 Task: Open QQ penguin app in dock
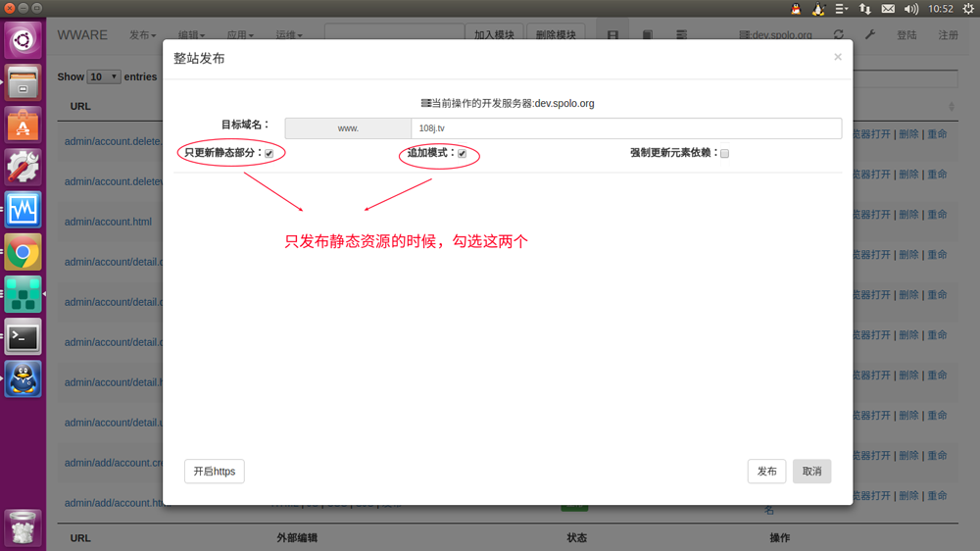pos(24,379)
